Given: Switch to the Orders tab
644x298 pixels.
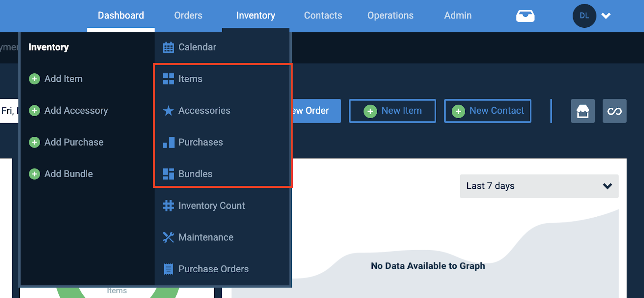Looking at the screenshot, I should pyautogui.click(x=188, y=15).
